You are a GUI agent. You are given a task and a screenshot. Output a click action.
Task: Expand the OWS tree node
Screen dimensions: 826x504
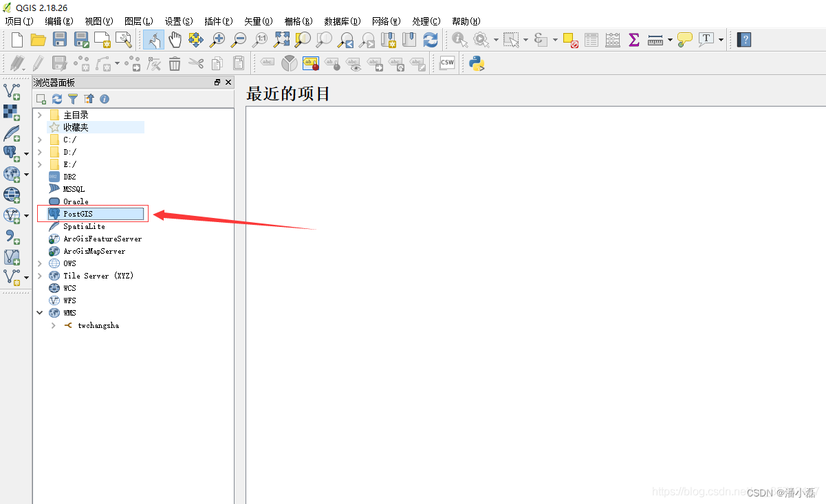pyautogui.click(x=40, y=263)
